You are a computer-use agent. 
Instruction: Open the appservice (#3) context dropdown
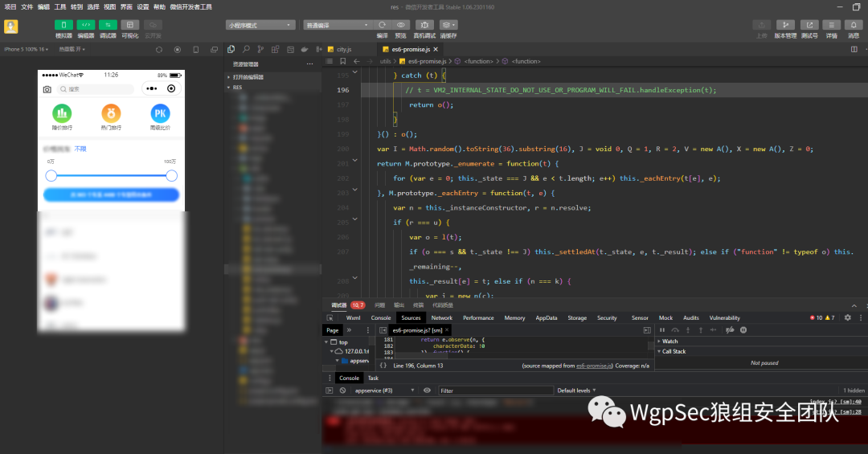pos(385,391)
